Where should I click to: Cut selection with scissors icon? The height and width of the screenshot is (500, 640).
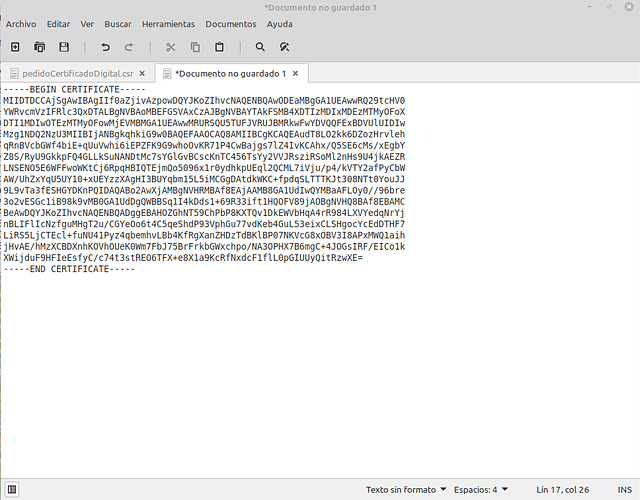(171, 47)
